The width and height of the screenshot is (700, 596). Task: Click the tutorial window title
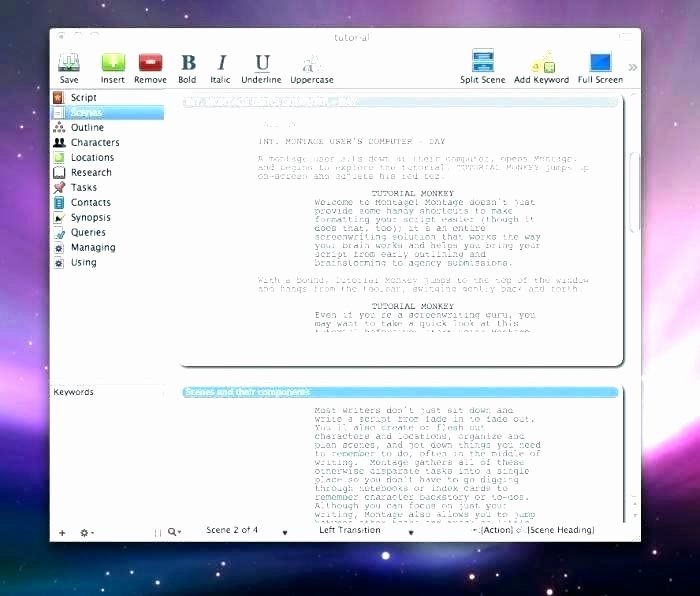[352, 38]
